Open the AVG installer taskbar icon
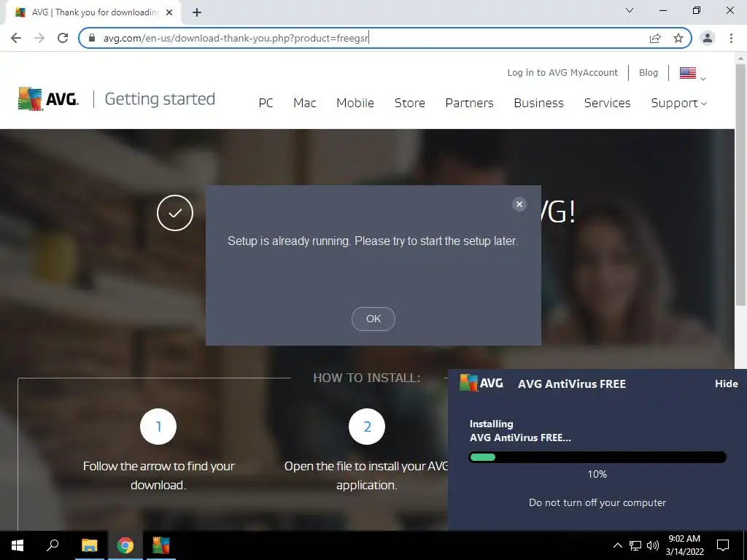 [x=161, y=545]
